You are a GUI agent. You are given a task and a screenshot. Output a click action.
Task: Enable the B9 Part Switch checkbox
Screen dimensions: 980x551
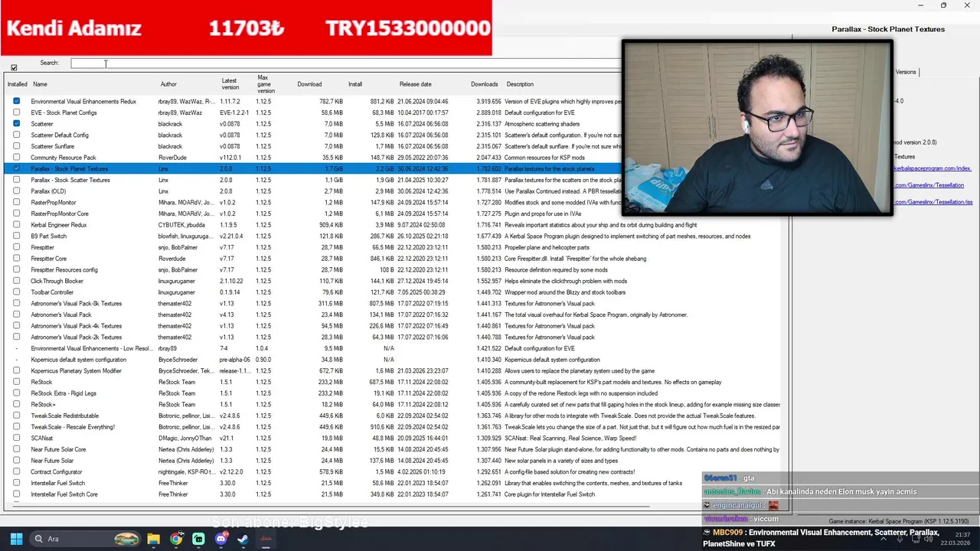click(x=17, y=236)
